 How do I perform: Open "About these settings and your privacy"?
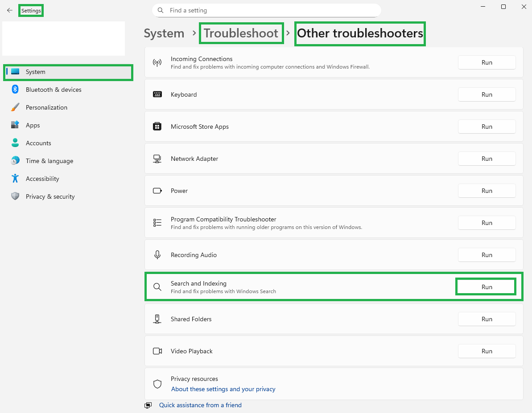coord(223,389)
